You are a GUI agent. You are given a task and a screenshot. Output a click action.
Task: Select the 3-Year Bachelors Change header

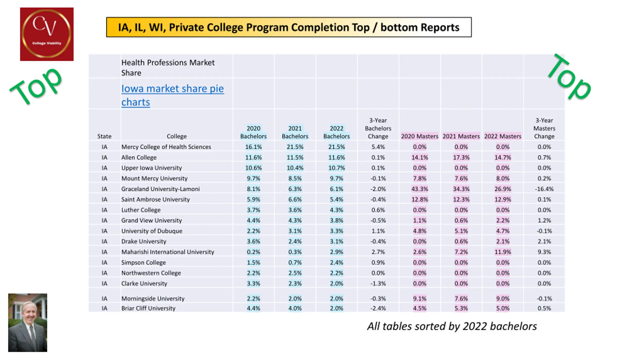click(378, 128)
